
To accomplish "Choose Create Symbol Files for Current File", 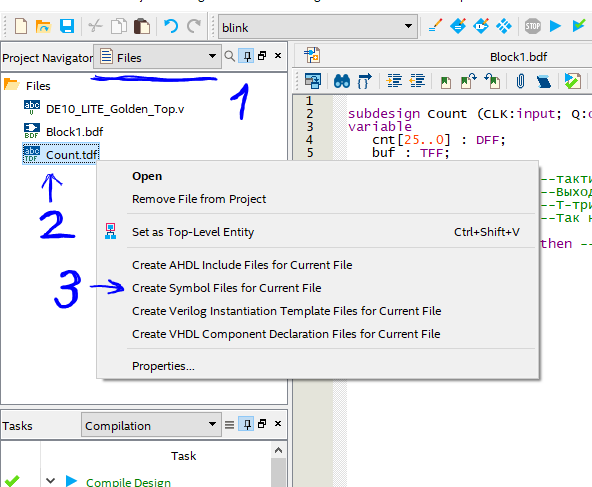I will point(227,288).
